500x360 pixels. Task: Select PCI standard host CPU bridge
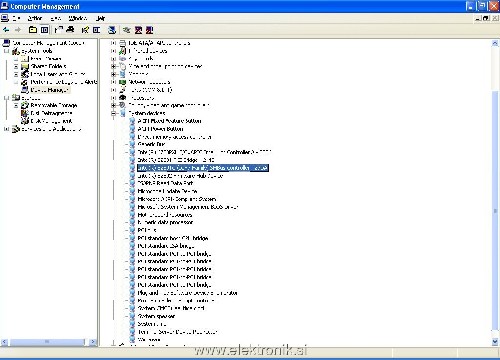click(173, 238)
